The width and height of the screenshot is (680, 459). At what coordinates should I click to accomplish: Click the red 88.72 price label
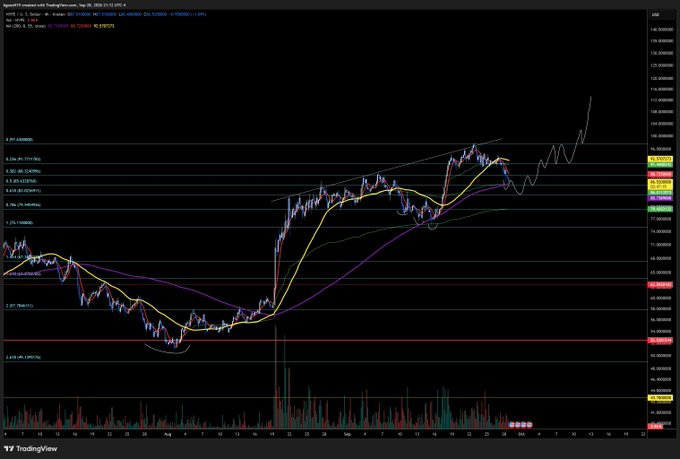click(x=660, y=174)
